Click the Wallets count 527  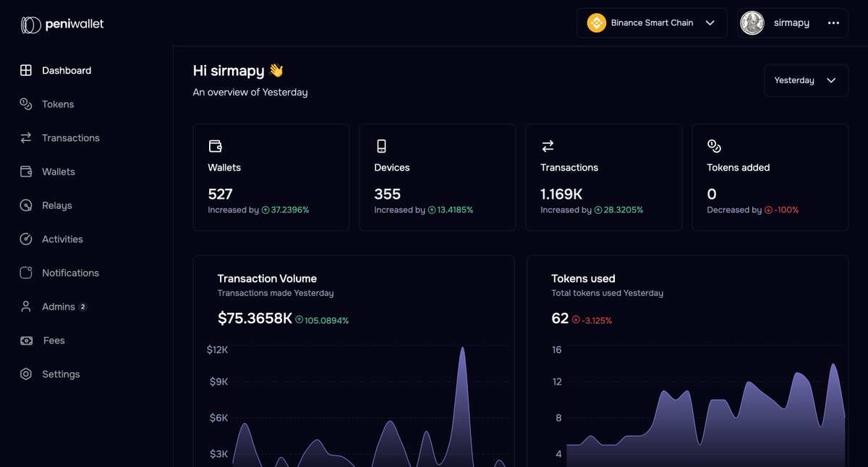click(220, 194)
